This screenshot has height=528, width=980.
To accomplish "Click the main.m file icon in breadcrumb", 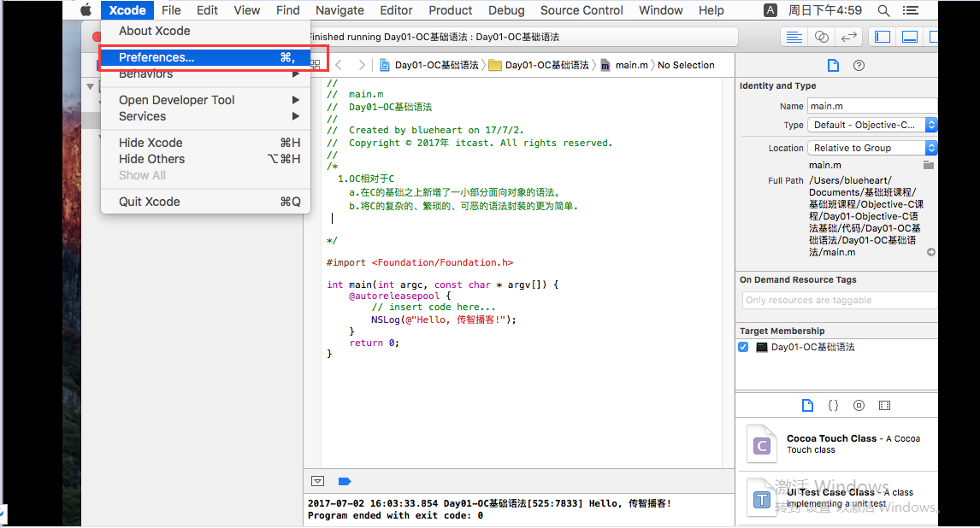I will coord(605,66).
